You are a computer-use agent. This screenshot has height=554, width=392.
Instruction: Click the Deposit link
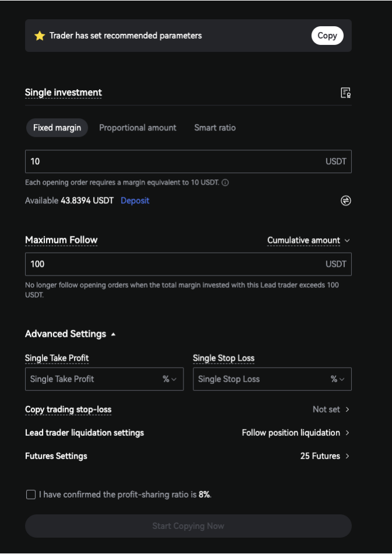135,200
